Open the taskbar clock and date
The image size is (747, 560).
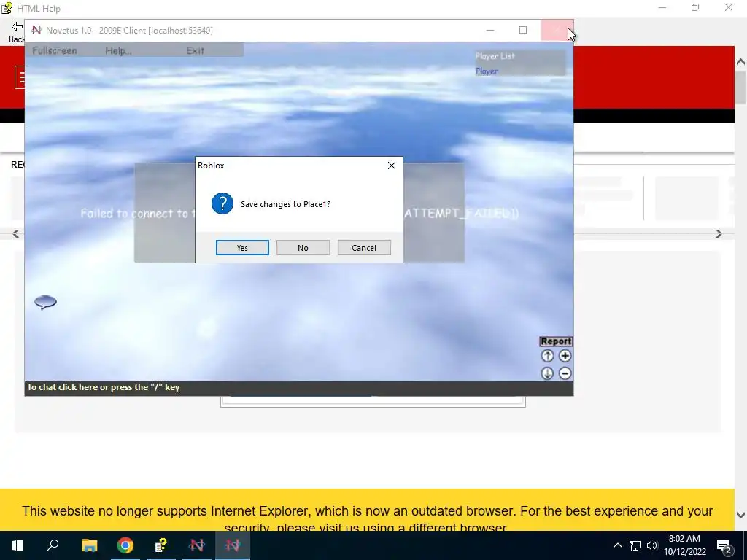point(684,545)
